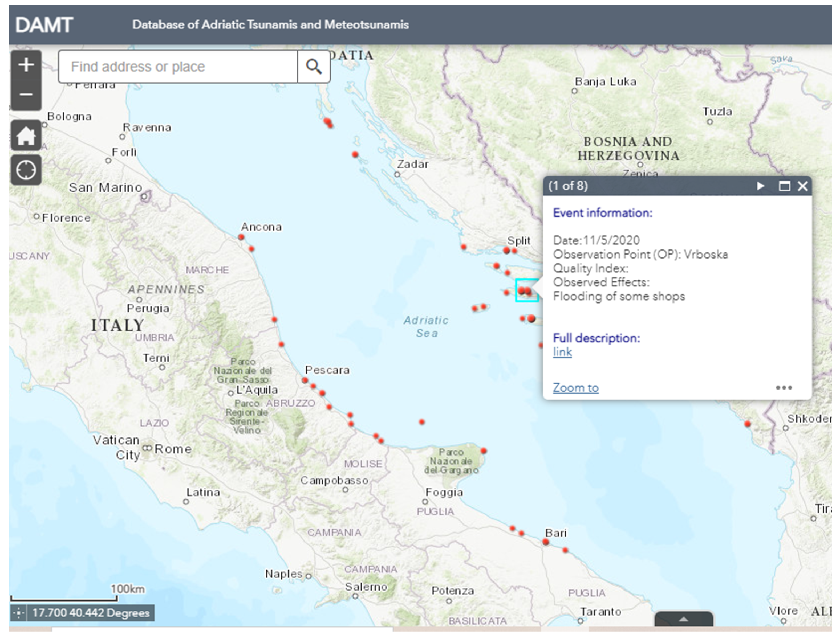Image resolution: width=840 pixels, height=639 pixels.
Task: Find my location with the locate button
Action: [26, 170]
